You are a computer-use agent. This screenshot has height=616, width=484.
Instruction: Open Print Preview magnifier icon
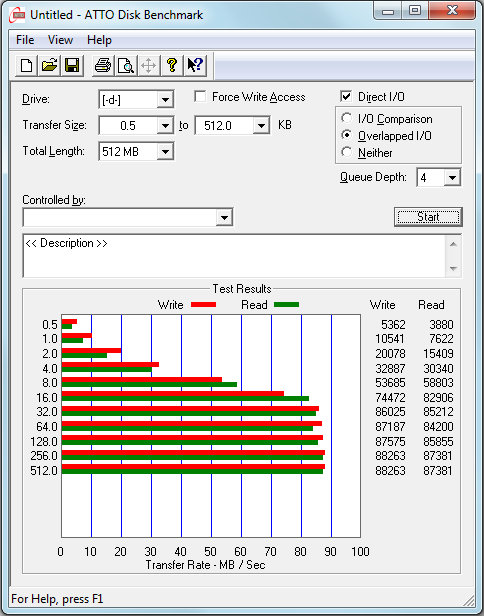point(126,65)
